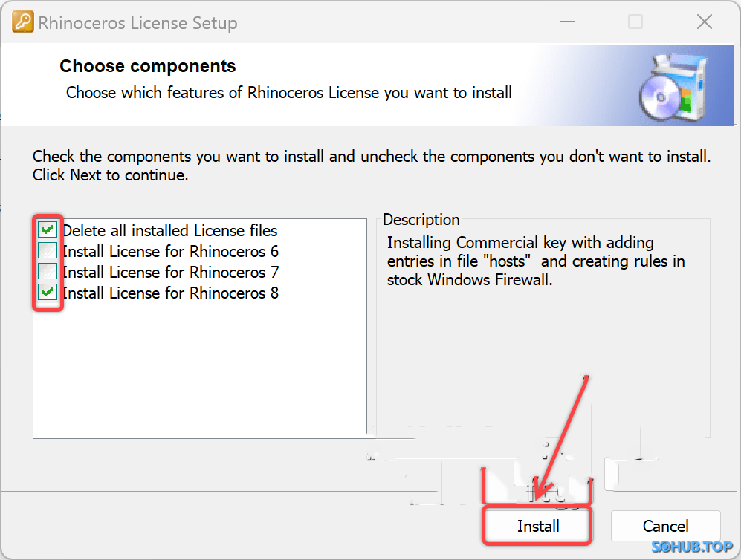741x560 pixels.
Task: Click the Description group label
Action: [x=421, y=220]
